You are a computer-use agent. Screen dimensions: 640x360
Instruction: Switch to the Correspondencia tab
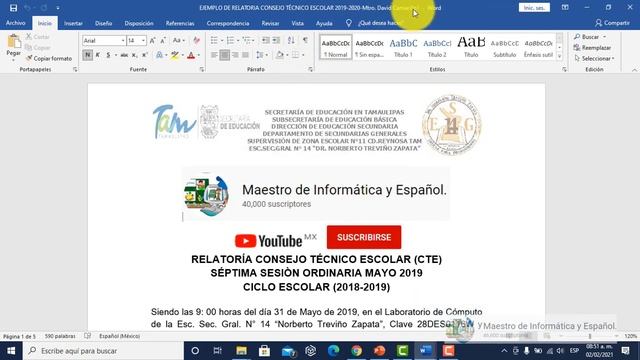pos(228,23)
